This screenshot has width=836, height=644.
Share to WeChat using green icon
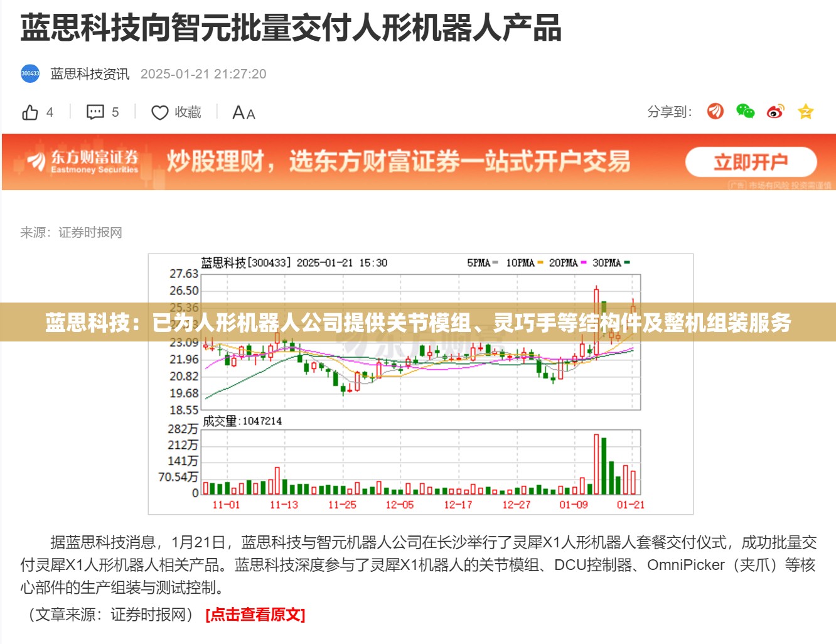click(x=746, y=112)
